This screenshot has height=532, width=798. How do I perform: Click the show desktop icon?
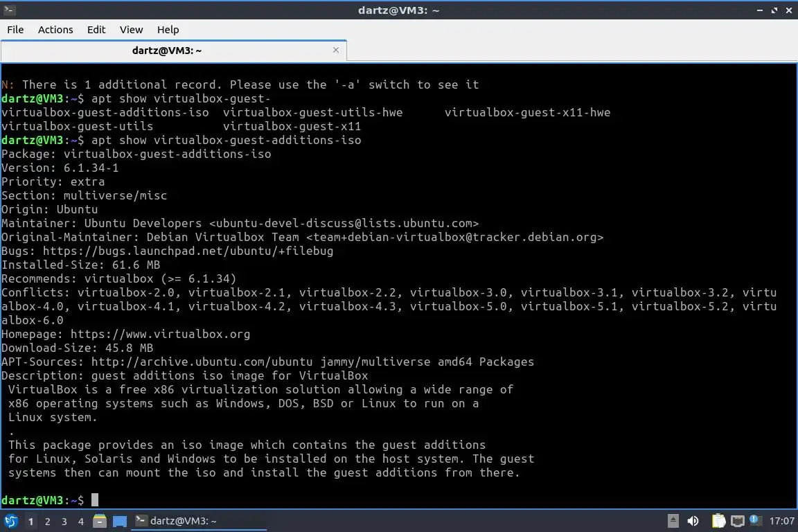120,521
